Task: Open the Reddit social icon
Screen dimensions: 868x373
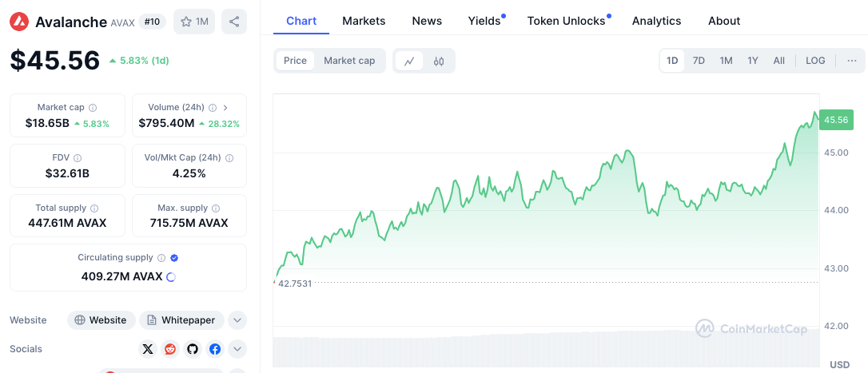Action: tap(170, 349)
